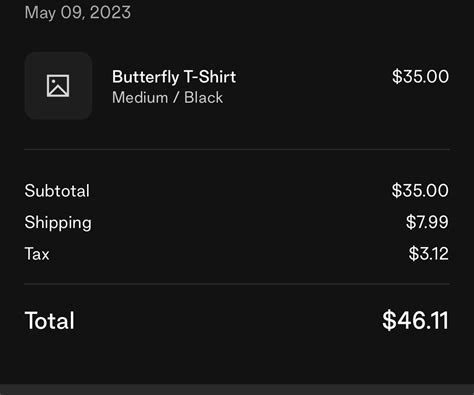Screen dimensions: 474x395
Task: Click the product image placeholder icon
Action: click(x=58, y=86)
